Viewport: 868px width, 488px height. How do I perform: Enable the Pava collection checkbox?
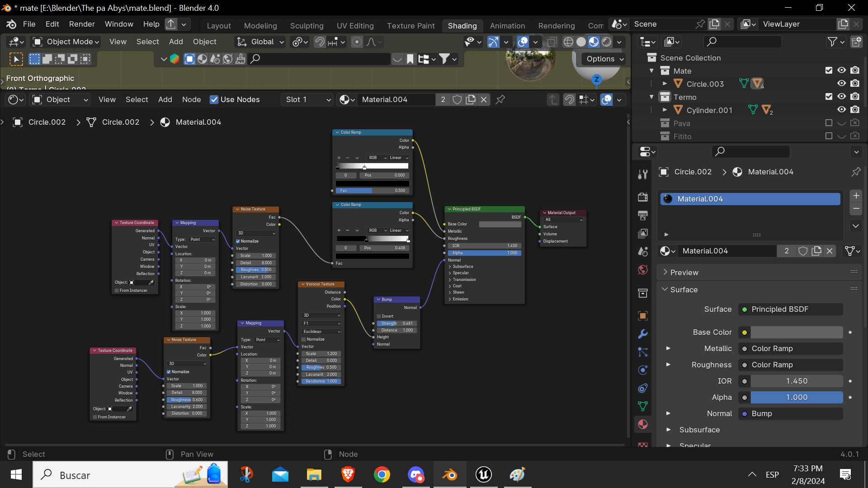point(828,123)
